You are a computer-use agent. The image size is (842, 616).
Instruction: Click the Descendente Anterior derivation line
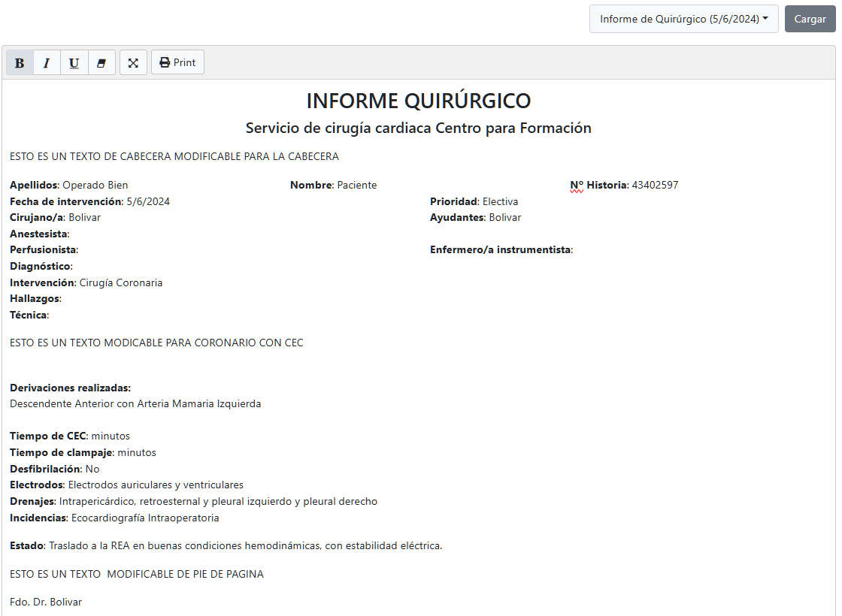tap(135, 404)
